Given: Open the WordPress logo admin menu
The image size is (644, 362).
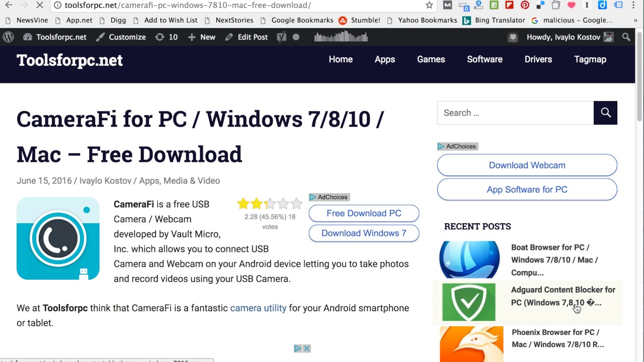Looking at the screenshot, I should 8,37.
